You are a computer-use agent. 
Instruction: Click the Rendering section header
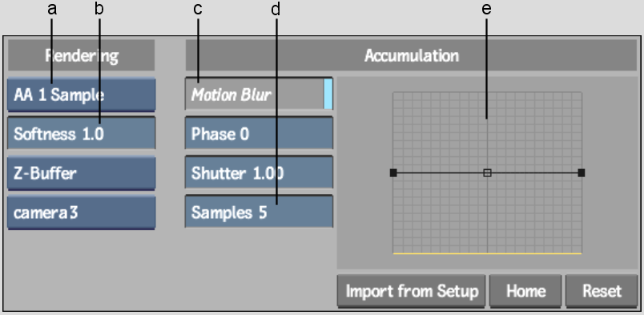tap(82, 55)
